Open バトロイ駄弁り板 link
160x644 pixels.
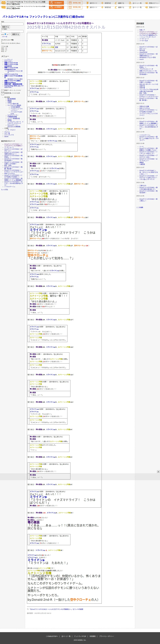[x=13, y=104]
